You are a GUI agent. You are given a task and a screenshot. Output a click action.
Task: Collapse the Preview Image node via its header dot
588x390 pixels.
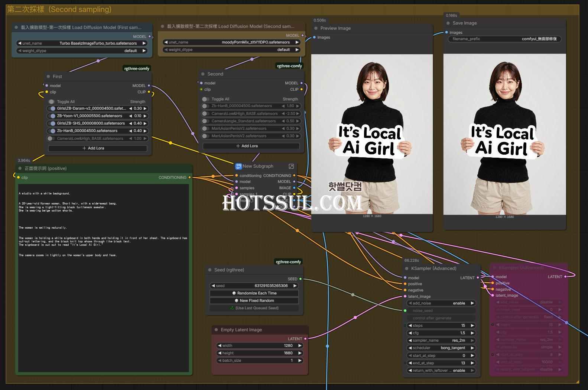pos(316,28)
